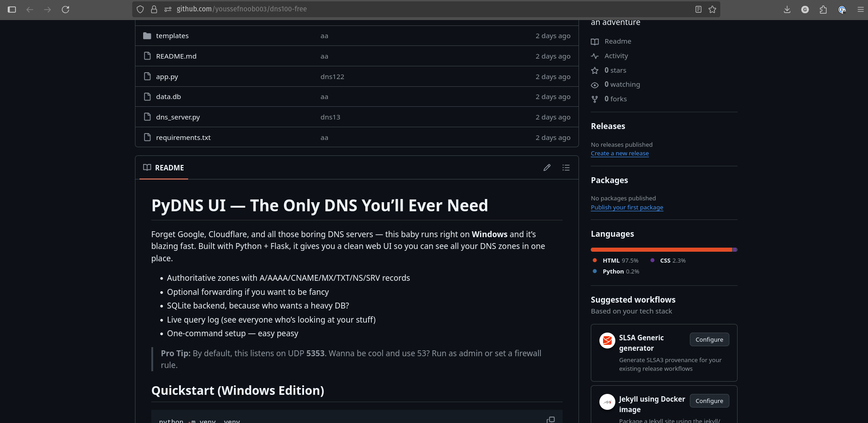Configure Jekyll using Docker image workflow

coord(709,401)
